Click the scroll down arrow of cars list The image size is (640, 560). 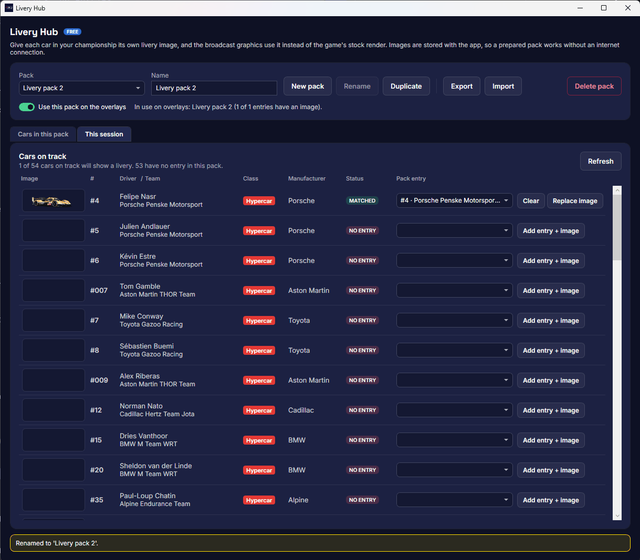point(617,516)
